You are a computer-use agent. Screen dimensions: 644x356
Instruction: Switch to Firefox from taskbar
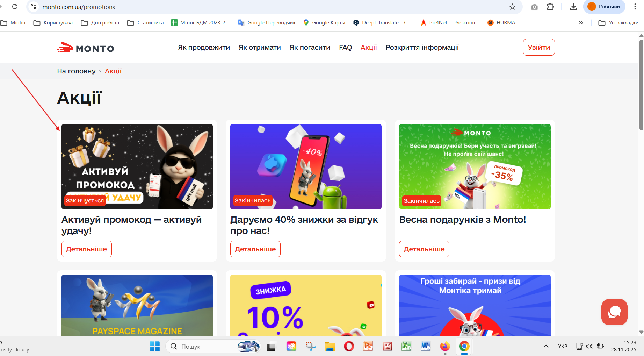445,346
